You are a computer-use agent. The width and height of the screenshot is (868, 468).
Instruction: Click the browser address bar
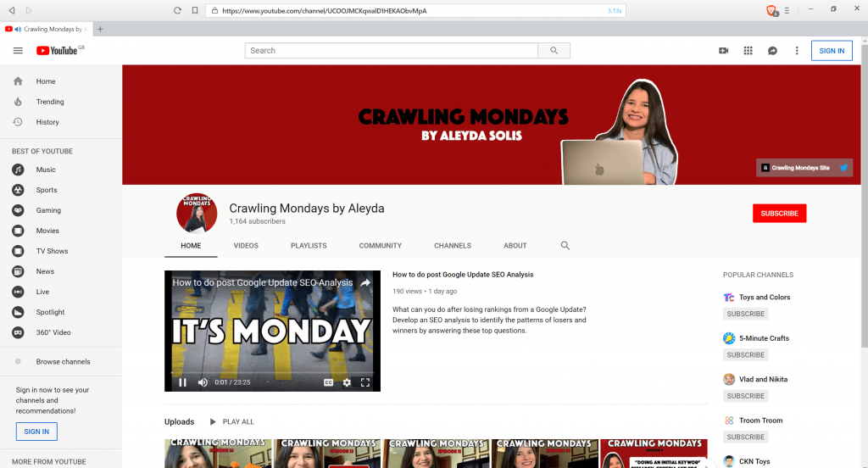[x=415, y=10]
